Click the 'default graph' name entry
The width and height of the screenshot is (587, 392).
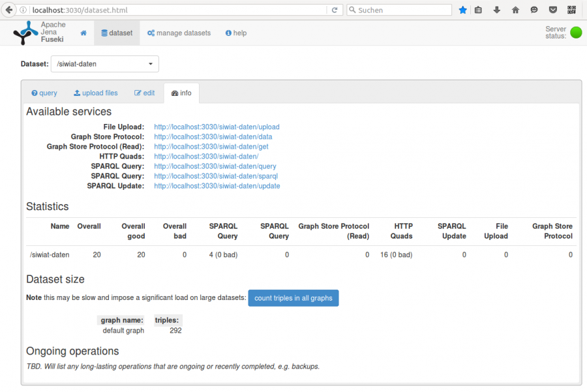(x=123, y=331)
